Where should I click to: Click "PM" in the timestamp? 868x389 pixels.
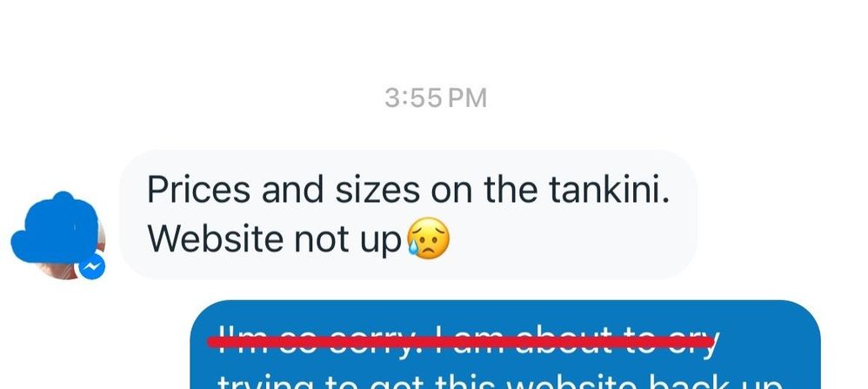(x=467, y=98)
